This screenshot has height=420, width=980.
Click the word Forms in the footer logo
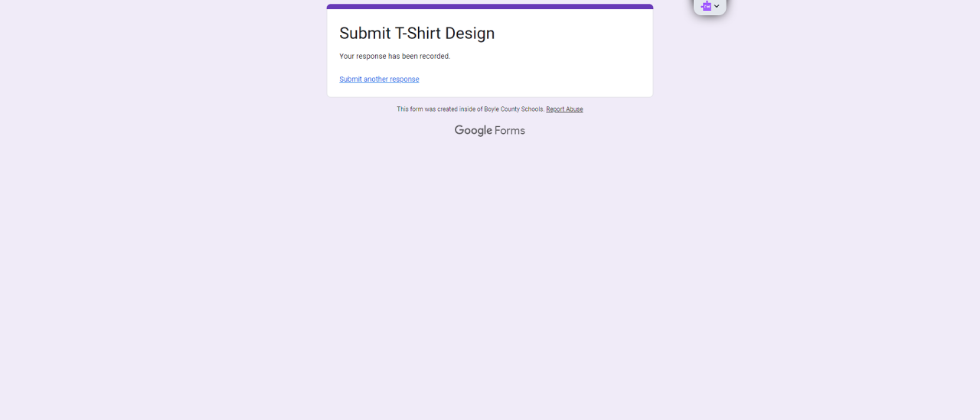(x=510, y=131)
